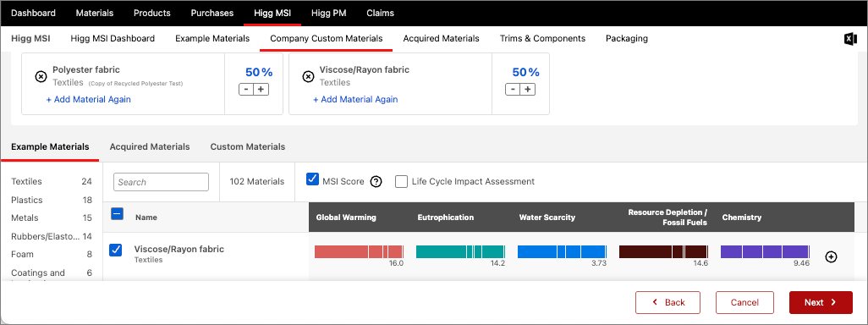This screenshot has height=325, width=868.
Task: Click the Polyester fabric 50% value
Action: tap(259, 73)
